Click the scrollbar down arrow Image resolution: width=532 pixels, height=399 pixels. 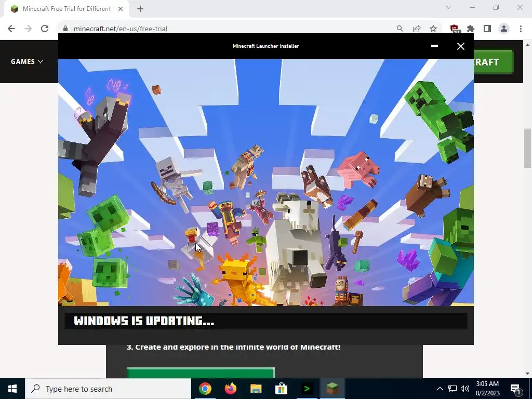[x=527, y=374]
